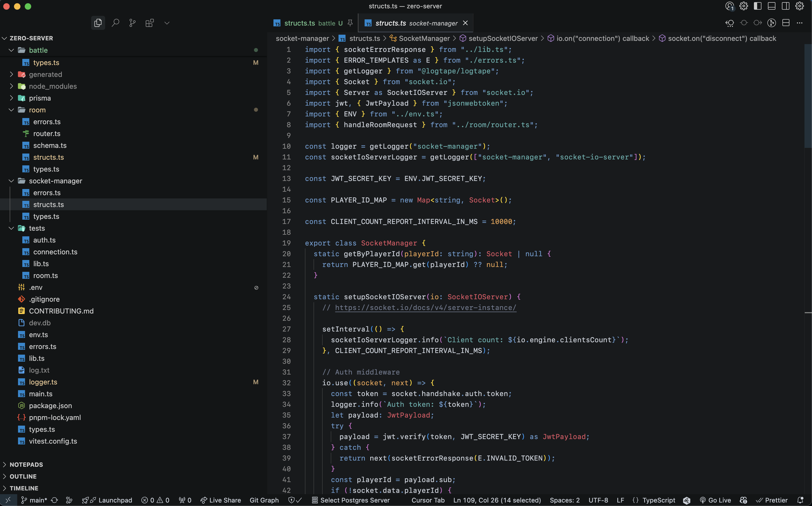Open the Explorer view icon
This screenshot has height=506, width=812.
tap(98, 23)
